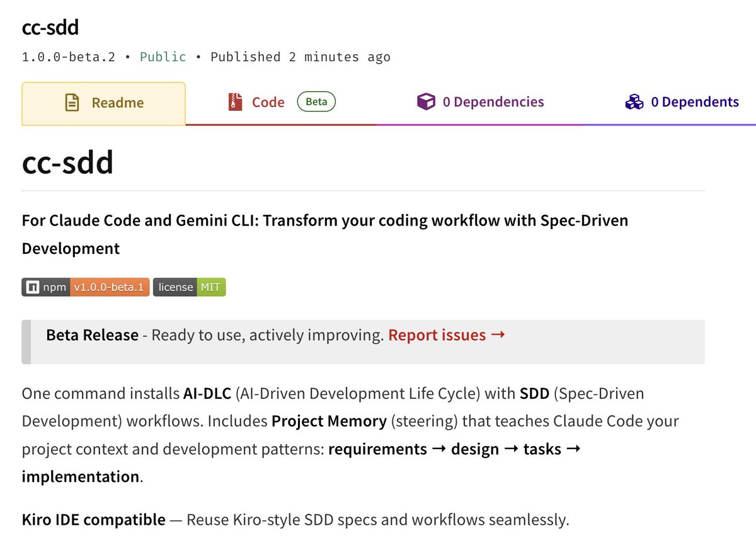Open the 0 Dependencies tab
The height and width of the screenshot is (548, 756).
[x=481, y=103]
